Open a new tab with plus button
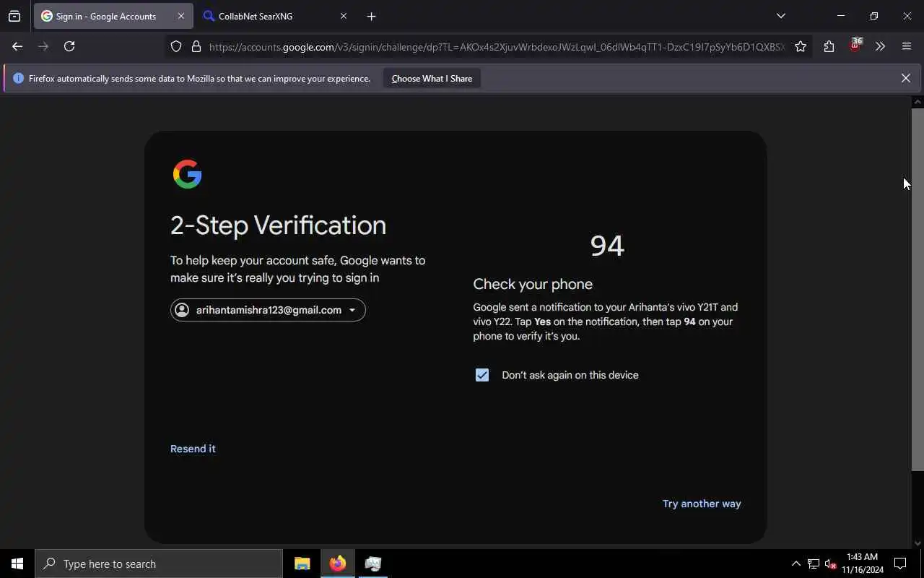The image size is (924, 578). coord(371,16)
